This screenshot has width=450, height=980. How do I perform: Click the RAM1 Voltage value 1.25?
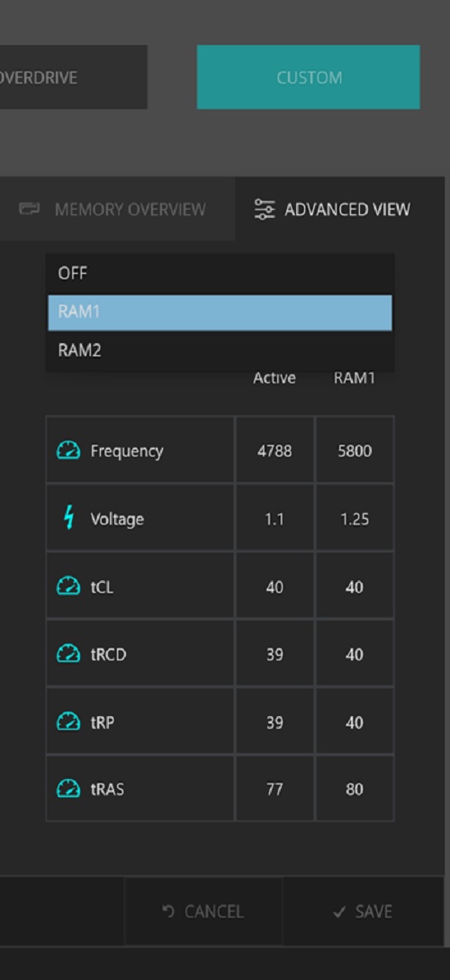click(x=355, y=519)
